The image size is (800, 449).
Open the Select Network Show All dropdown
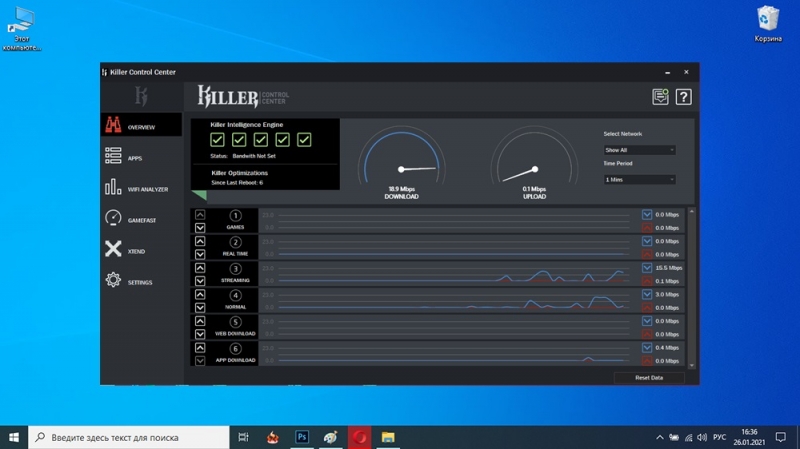pos(639,150)
